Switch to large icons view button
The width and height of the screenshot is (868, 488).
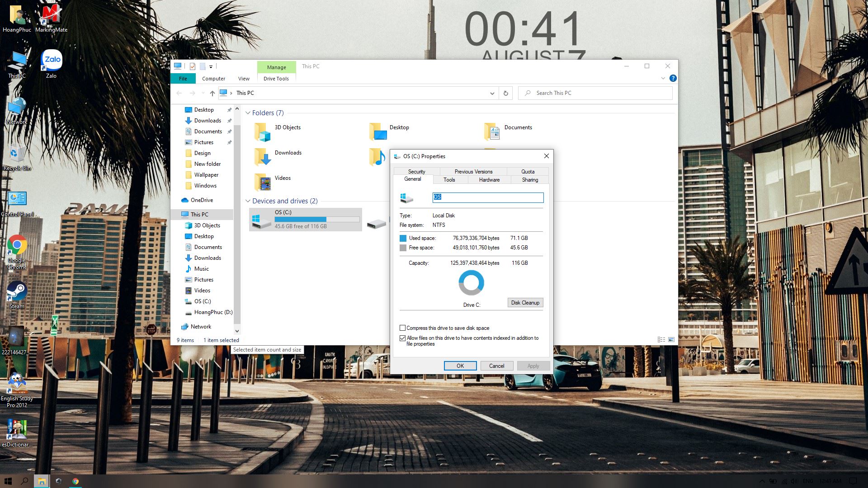[x=671, y=340]
